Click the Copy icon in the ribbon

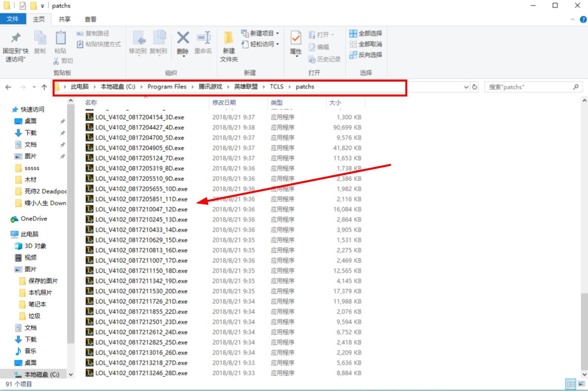coord(40,38)
